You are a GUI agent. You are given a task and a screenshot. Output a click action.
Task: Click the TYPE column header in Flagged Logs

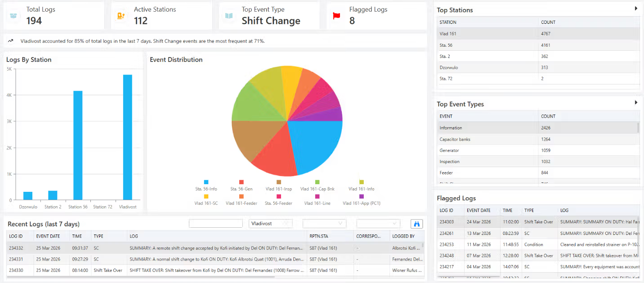pos(540,210)
